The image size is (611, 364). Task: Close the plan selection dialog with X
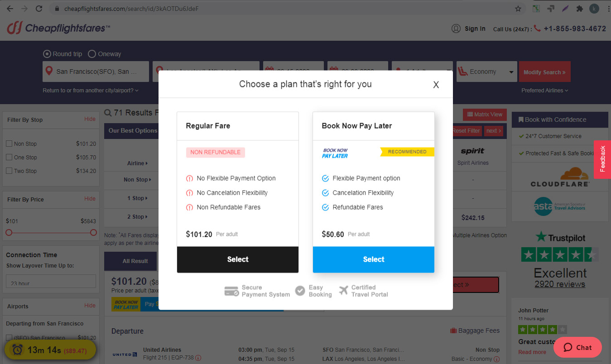point(436,85)
